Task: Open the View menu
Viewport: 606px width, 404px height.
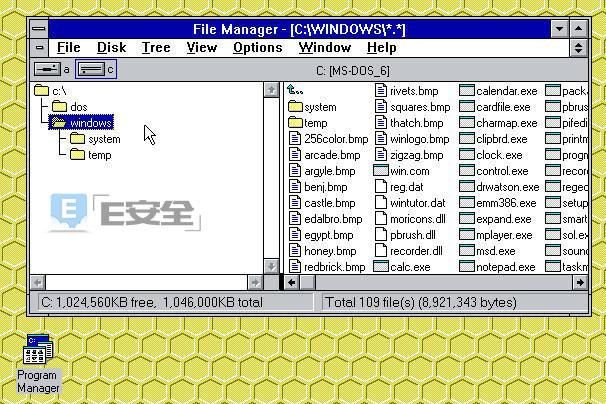Action: 202,48
